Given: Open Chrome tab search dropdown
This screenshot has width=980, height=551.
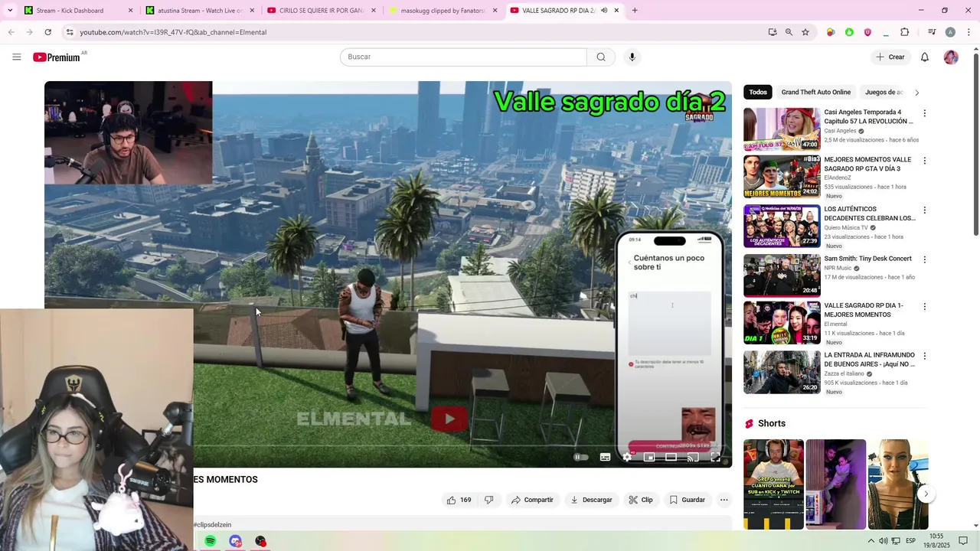Looking at the screenshot, I should tap(10, 11).
